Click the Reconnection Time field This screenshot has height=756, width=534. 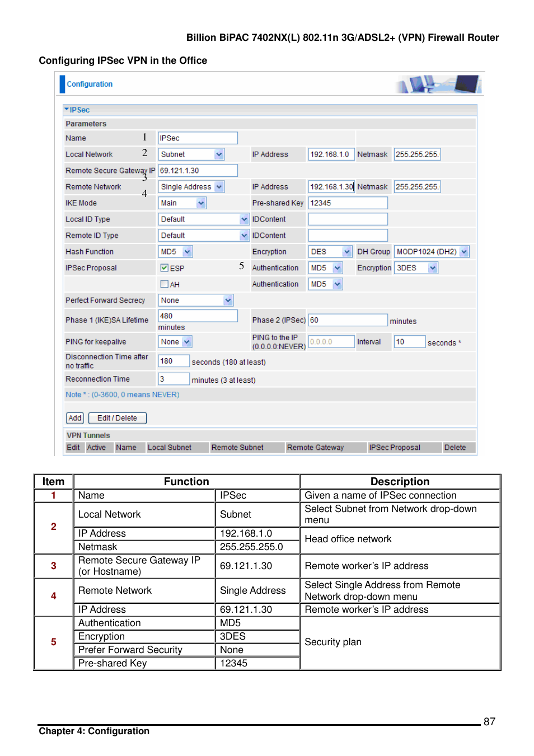click(x=174, y=379)
